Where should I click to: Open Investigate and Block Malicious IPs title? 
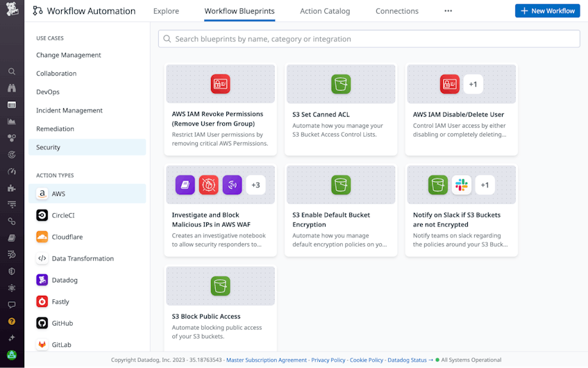(211, 219)
